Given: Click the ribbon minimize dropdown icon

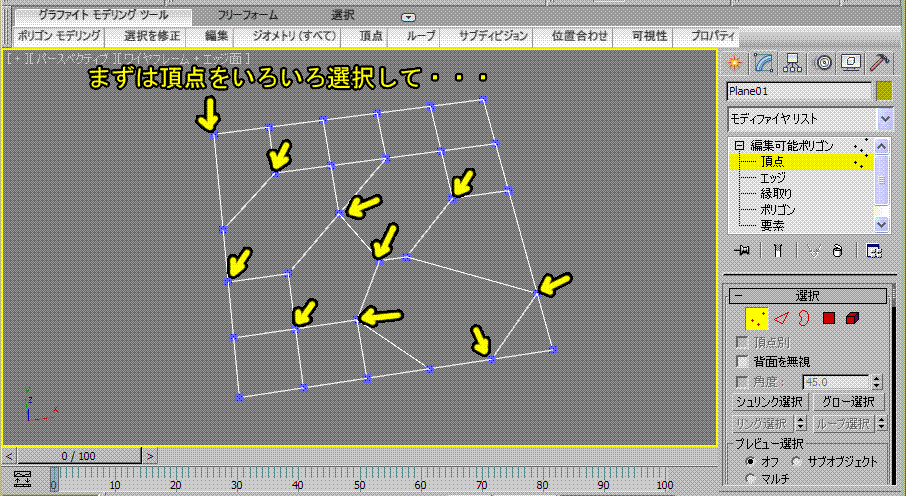Looking at the screenshot, I should (408, 17).
